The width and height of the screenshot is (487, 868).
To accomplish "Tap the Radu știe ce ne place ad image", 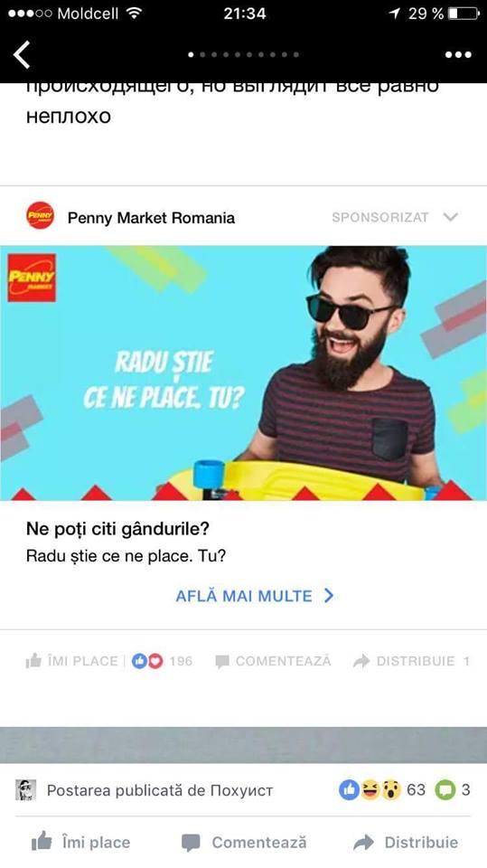I will pos(244,373).
